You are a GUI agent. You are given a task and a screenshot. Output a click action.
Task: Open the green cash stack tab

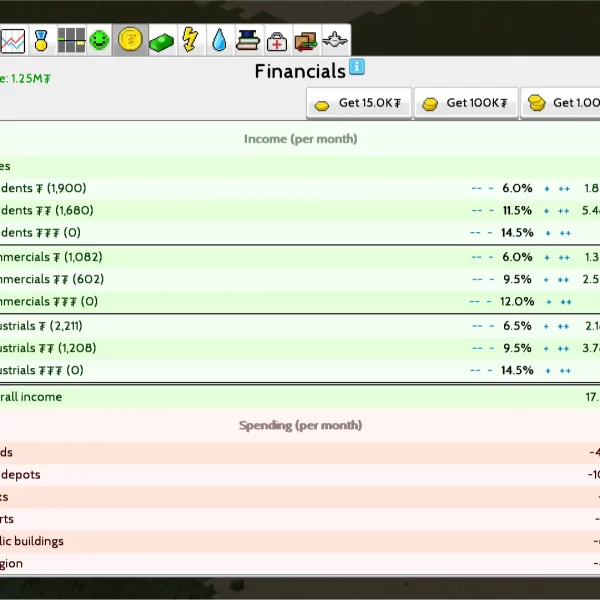tap(160, 41)
